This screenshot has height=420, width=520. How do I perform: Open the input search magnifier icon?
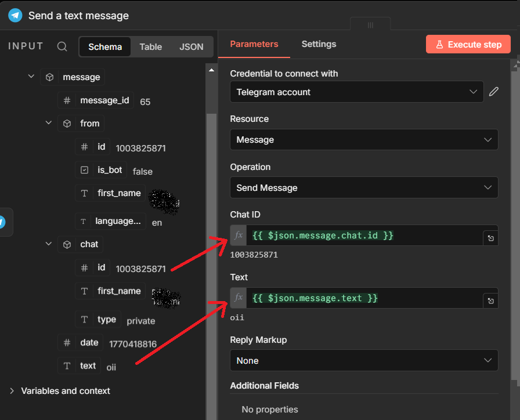[x=62, y=46]
